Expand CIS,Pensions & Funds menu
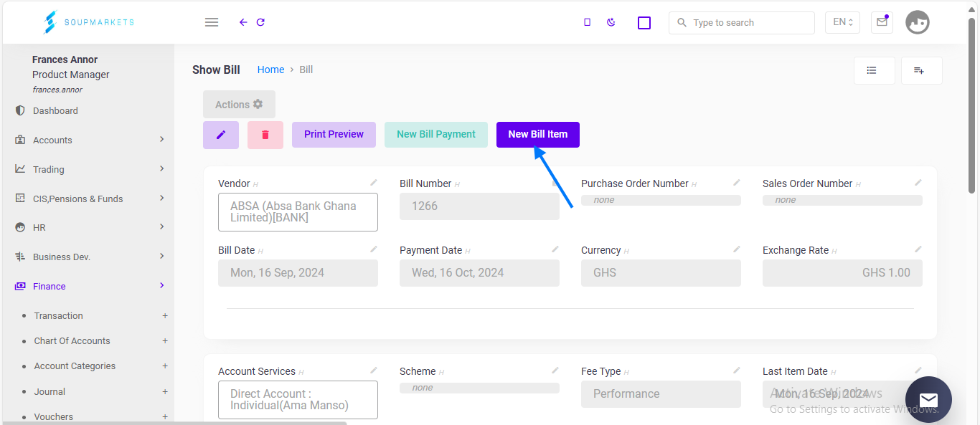Screen dimensions: 980x425 90,199
